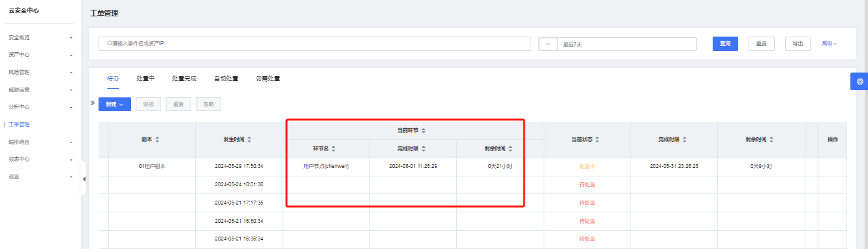Click the 导出 button
868x249 pixels.
point(798,44)
